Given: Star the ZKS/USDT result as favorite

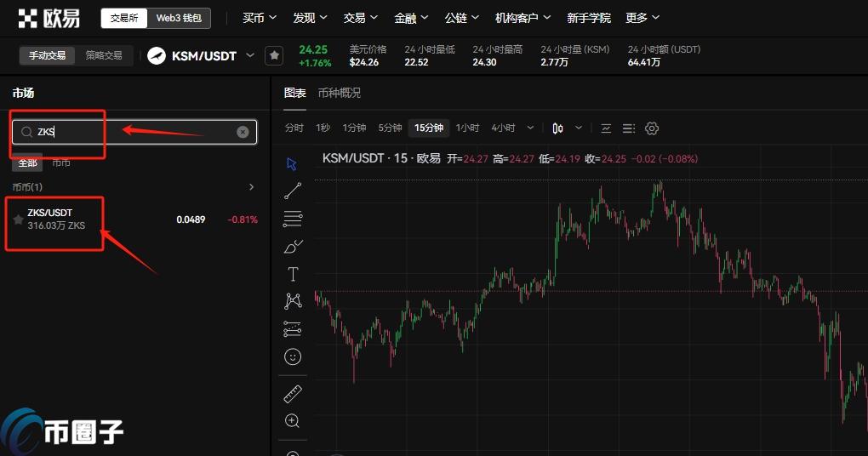Looking at the screenshot, I should coord(18,219).
